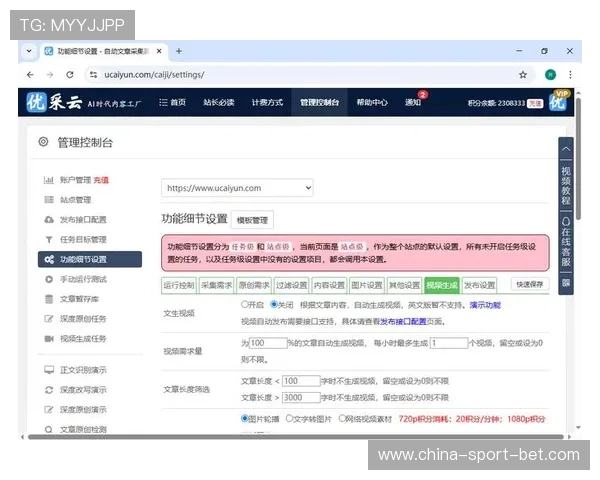Image resolution: width=600 pixels, height=480 pixels.
Task: Switch to 图片设置 tab
Action: tap(367, 286)
